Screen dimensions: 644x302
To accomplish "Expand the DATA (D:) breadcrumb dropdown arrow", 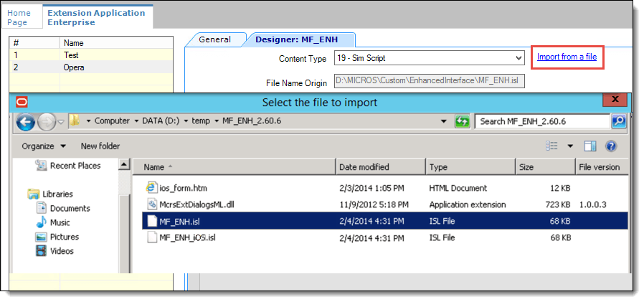I will 186,121.
